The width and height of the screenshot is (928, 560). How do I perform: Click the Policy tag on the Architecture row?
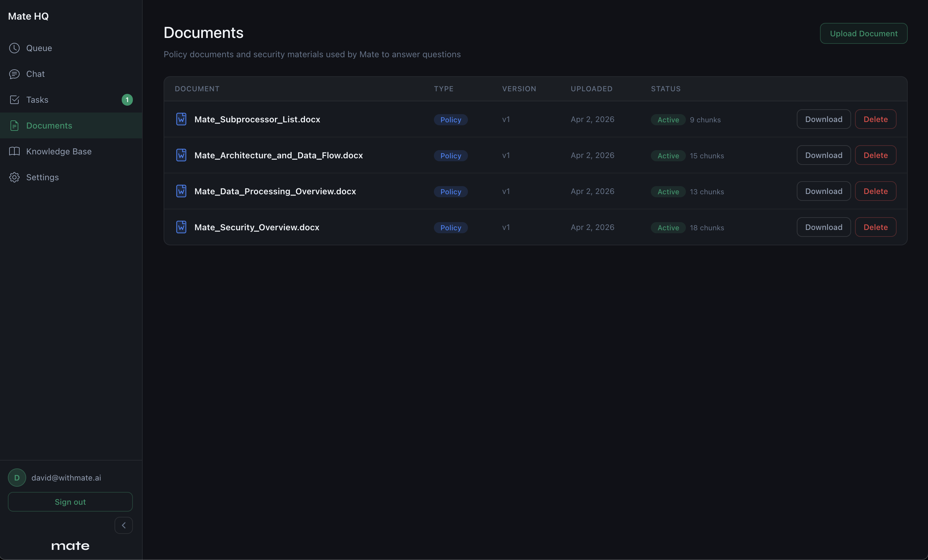pos(451,155)
